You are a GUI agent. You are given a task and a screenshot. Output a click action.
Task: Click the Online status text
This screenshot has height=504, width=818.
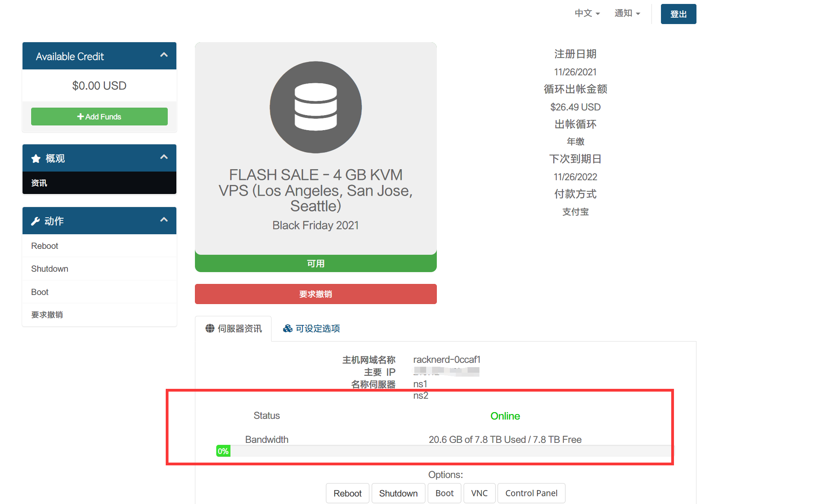(x=505, y=416)
